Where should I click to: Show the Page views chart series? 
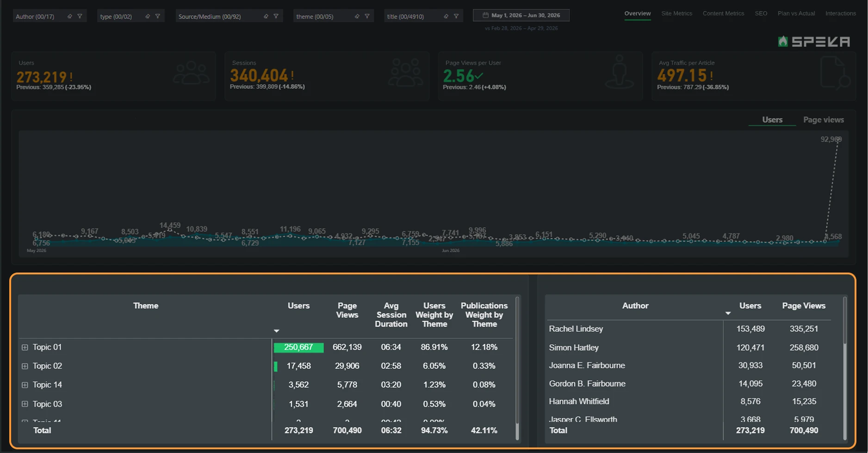point(823,119)
